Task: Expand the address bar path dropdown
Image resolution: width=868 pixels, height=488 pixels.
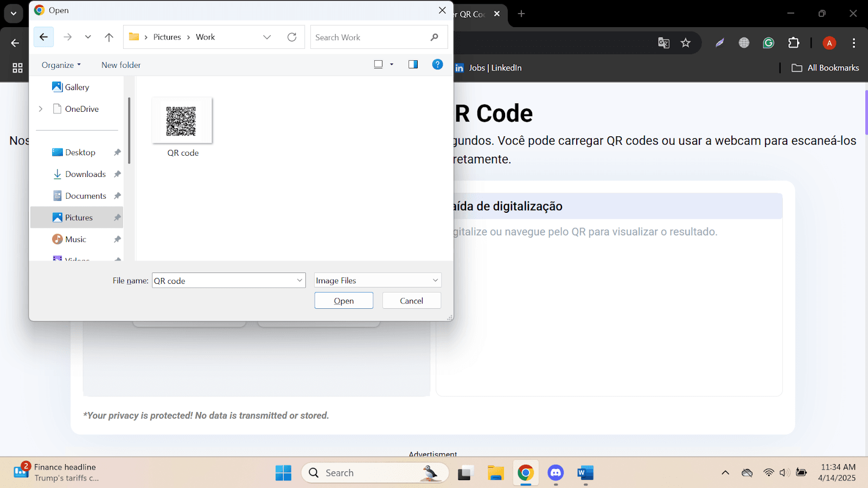Action: click(x=267, y=37)
